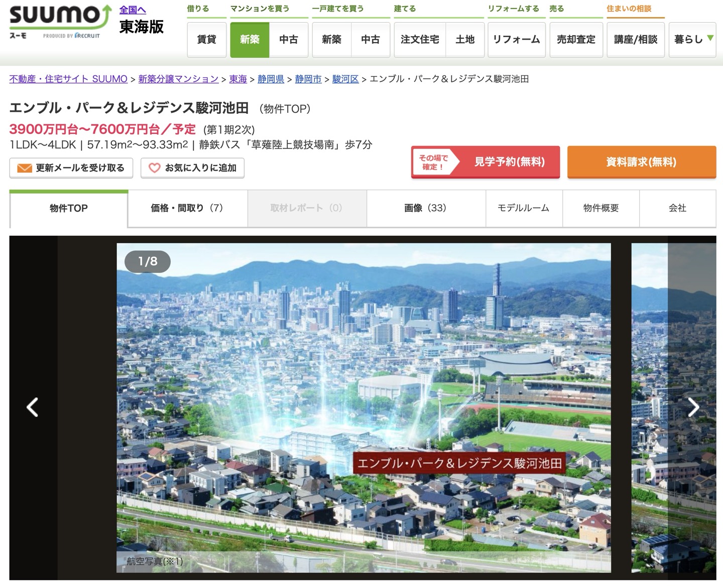The height and width of the screenshot is (588, 723).
Task: Open the 売却査定 navigation item
Action: pos(576,39)
